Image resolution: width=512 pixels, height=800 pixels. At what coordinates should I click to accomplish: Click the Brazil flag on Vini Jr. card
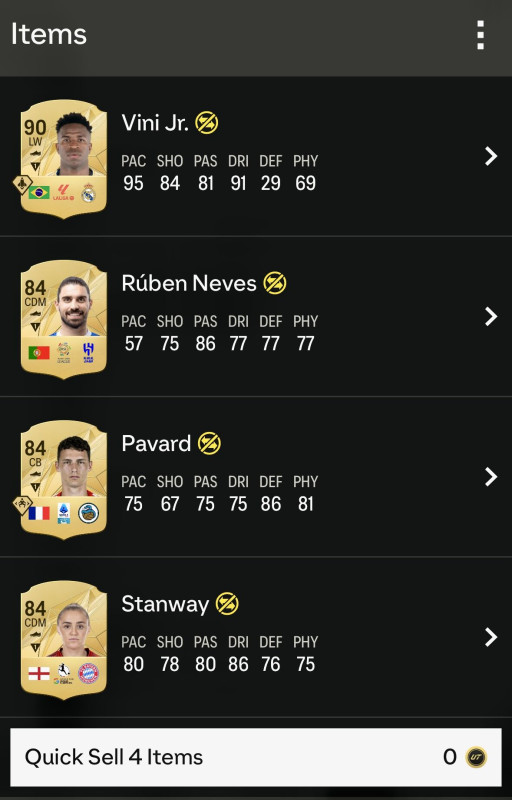pos(39,193)
